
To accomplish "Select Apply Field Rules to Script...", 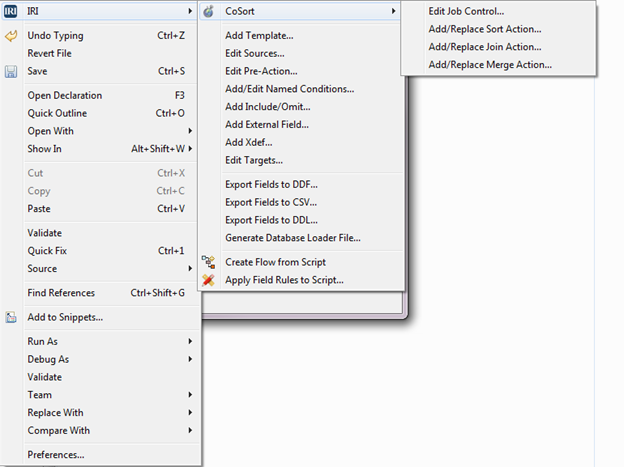I will [302, 280].
